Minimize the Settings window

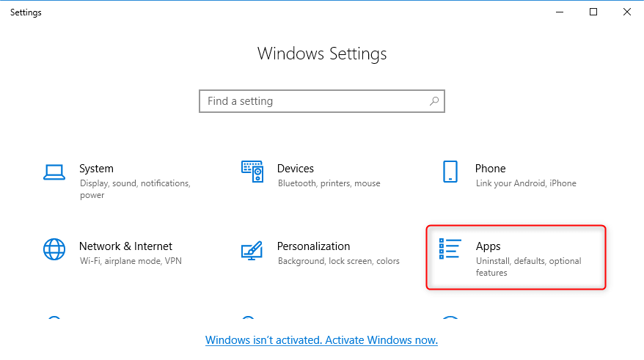(560, 12)
